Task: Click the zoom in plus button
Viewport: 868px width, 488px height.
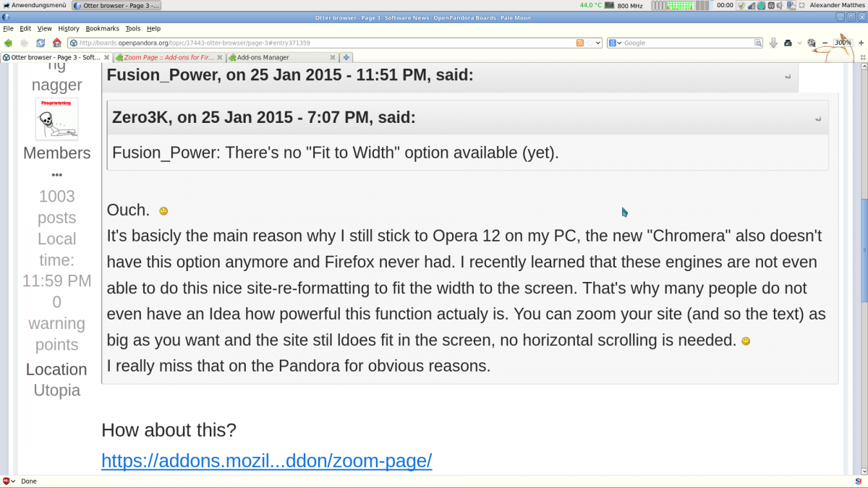Action: point(861,43)
